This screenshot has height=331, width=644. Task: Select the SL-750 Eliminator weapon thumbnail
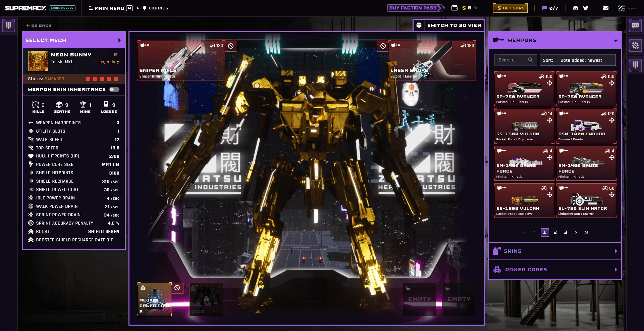(x=586, y=200)
